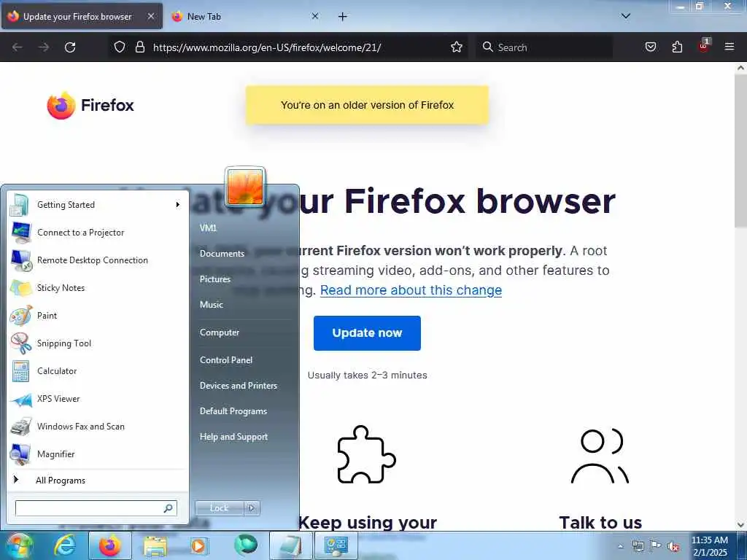Click the Firefox search box

544,47
